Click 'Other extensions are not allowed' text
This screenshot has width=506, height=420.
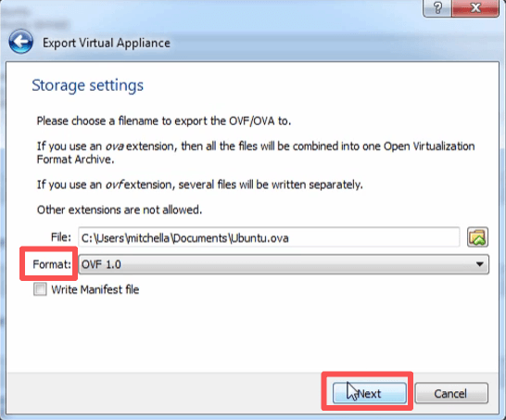(120, 210)
